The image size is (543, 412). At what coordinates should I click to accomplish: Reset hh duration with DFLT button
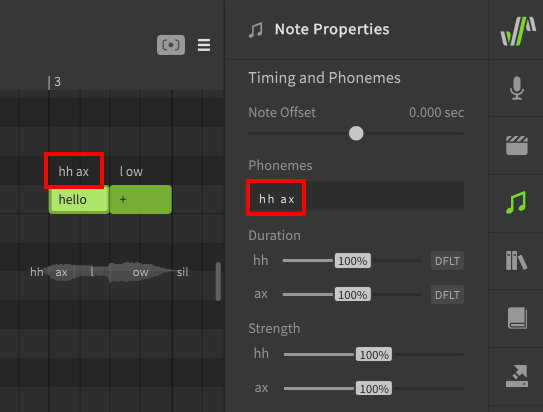(447, 261)
